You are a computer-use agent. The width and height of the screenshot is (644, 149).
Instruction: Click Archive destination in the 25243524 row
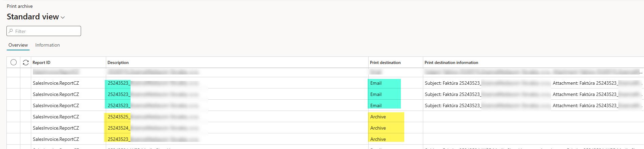click(x=378, y=128)
